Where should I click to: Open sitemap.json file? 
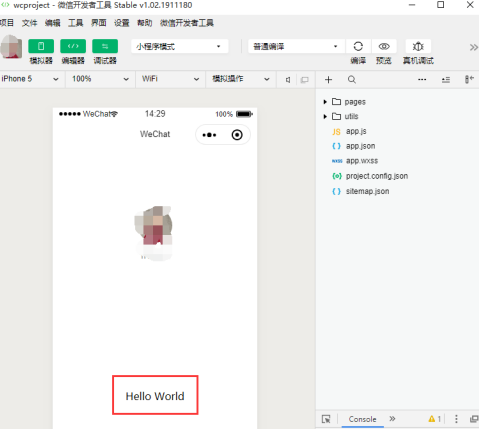367,191
